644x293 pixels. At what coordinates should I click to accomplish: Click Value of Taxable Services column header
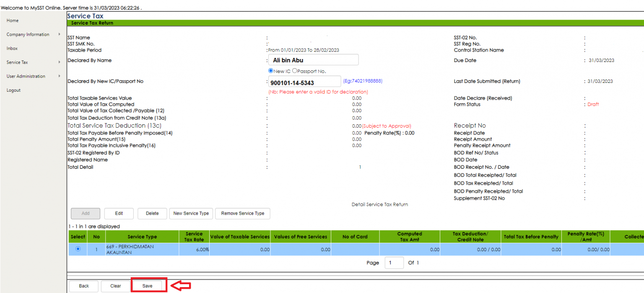tap(240, 237)
